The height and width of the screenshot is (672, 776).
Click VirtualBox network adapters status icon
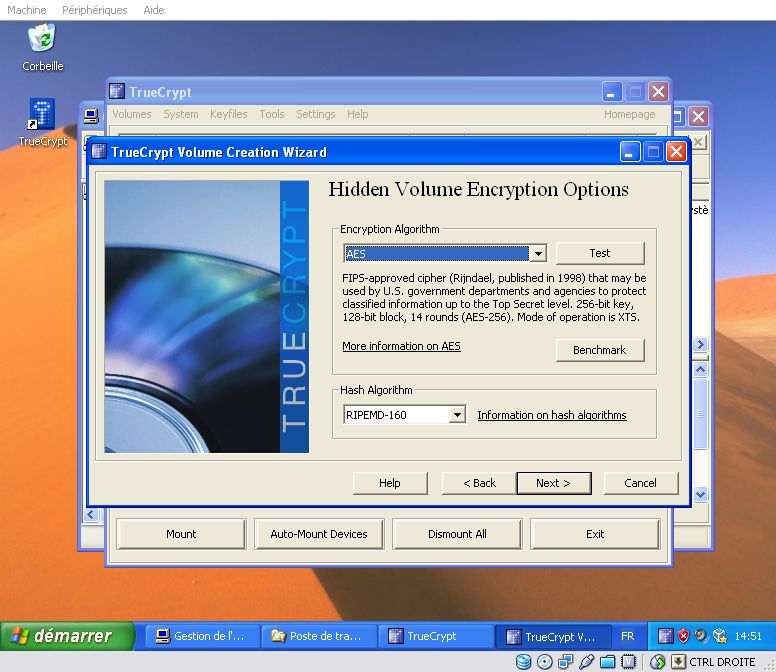coord(566,662)
